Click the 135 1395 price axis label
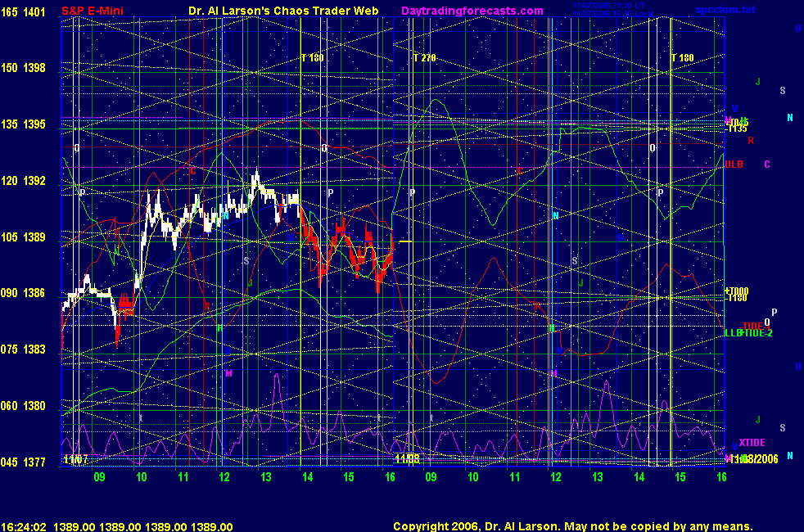This screenshot has width=804, height=532. (23, 124)
